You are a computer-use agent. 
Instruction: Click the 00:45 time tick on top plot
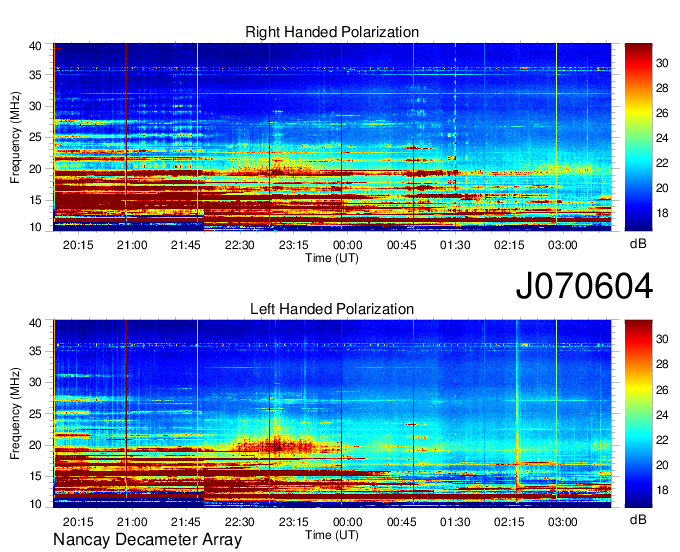pyautogui.click(x=402, y=245)
